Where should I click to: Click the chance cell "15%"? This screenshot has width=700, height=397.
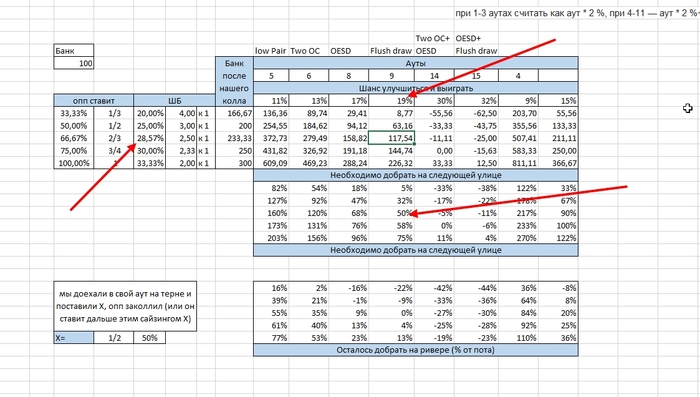(x=558, y=100)
